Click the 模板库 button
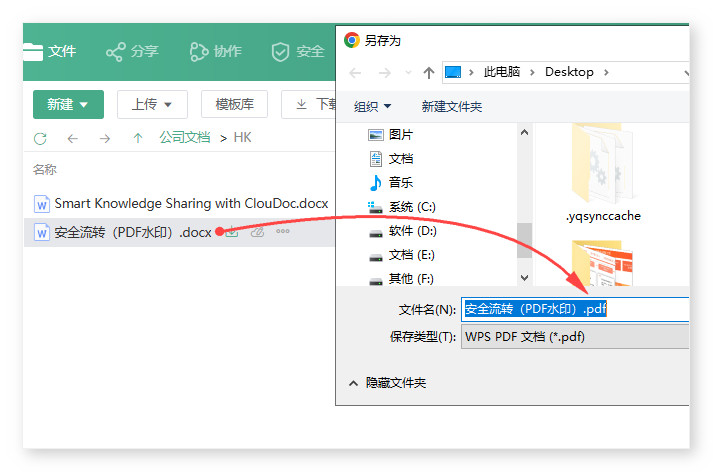 click(235, 105)
